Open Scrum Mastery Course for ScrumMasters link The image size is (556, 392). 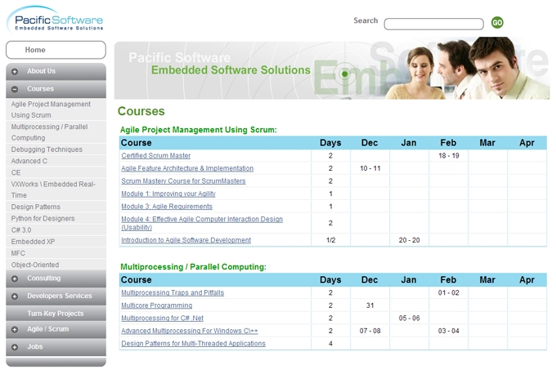183,181
